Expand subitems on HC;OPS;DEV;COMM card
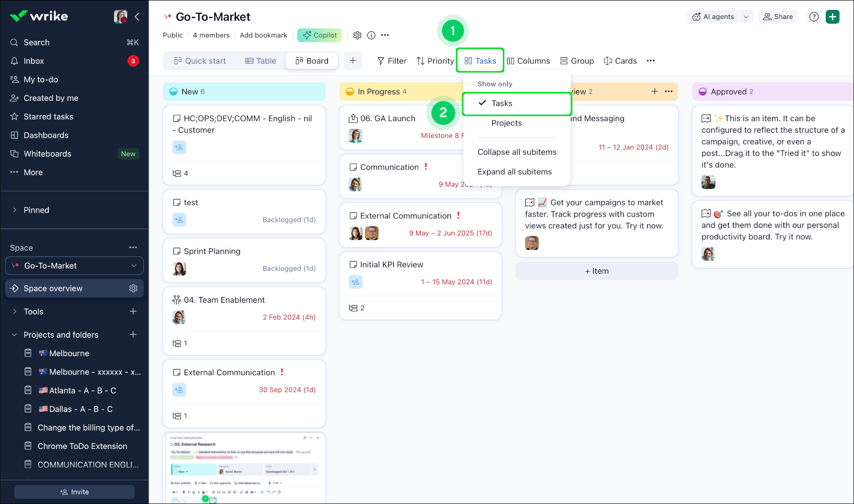The height and width of the screenshot is (504, 854). 180,173
